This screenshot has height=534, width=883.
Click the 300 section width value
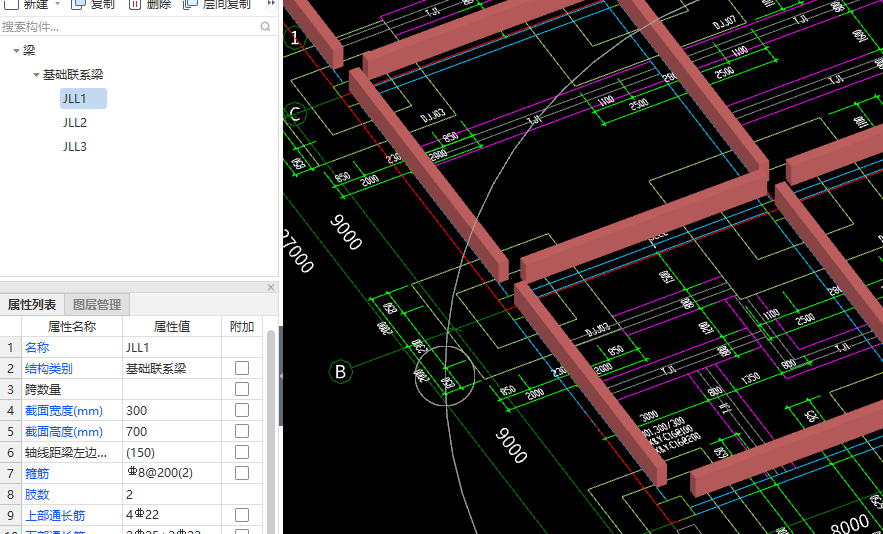[172, 410]
